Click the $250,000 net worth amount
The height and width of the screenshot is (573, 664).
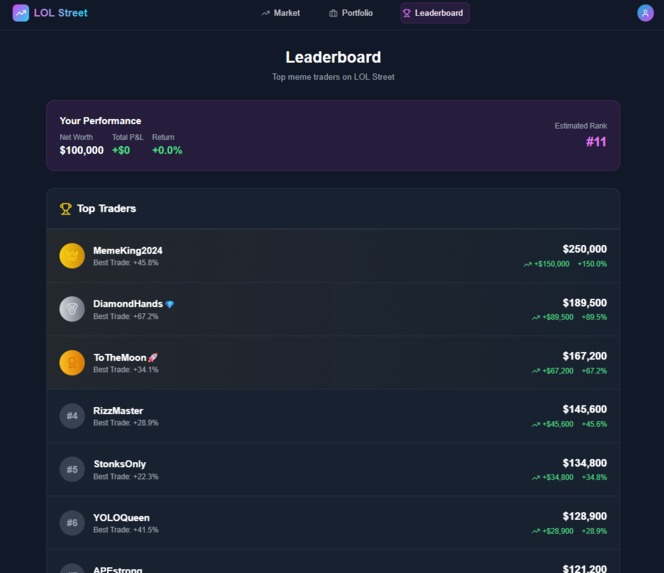[585, 249]
